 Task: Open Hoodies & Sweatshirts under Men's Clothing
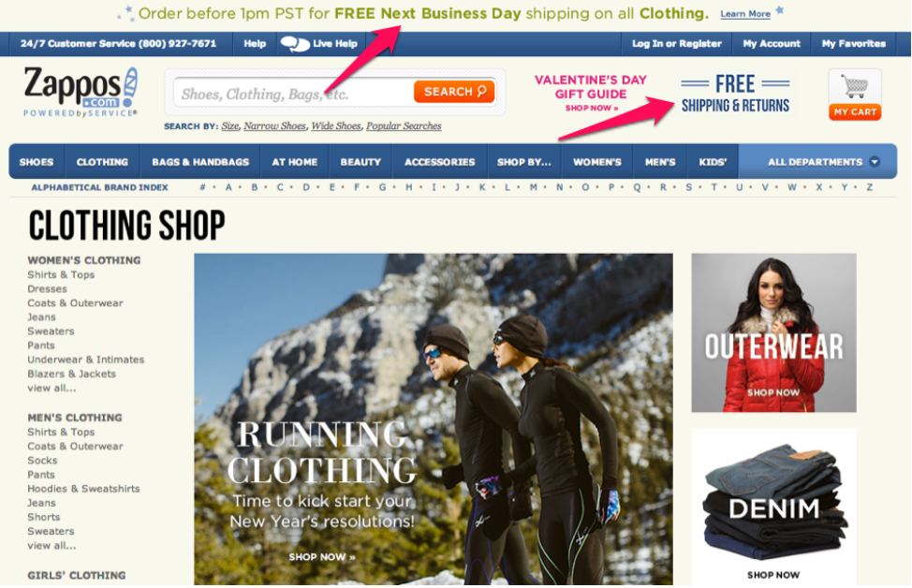pos(83,489)
